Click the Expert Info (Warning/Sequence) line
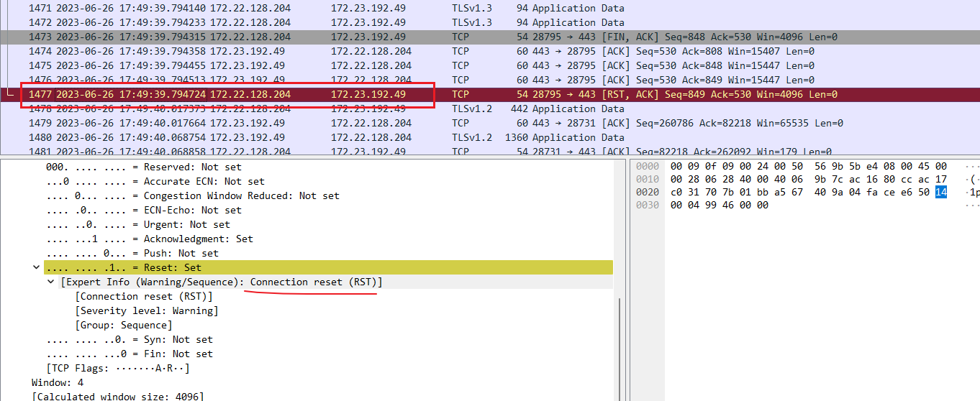The image size is (980, 401). tap(222, 282)
